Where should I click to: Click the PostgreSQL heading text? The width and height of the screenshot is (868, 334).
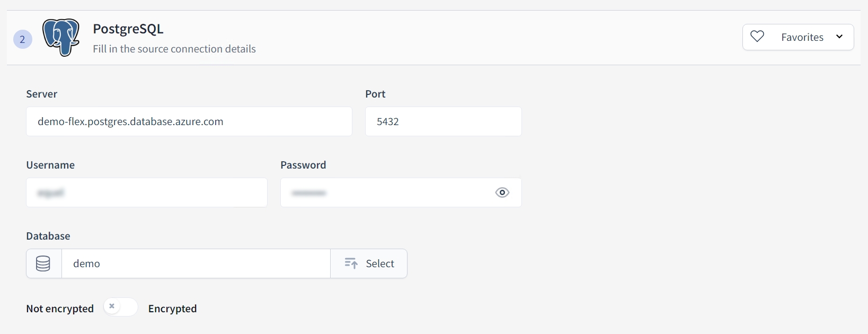(128, 29)
